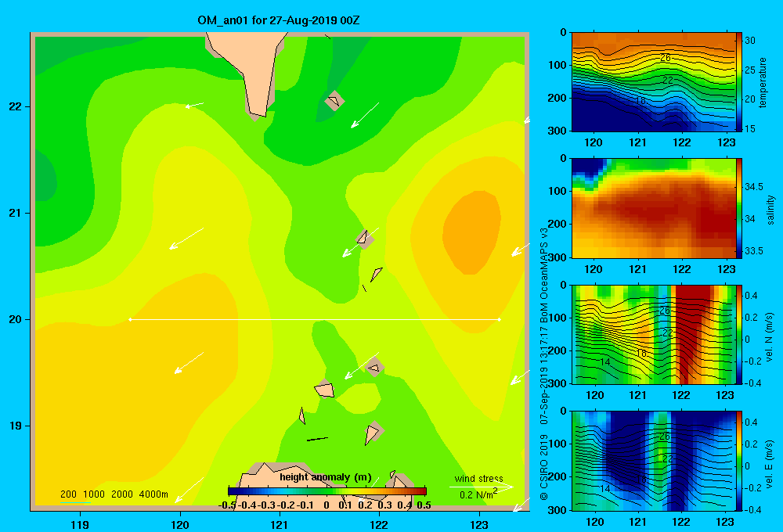Click the vel. E color bar
The width and height of the screenshot is (783, 532).
739,461
